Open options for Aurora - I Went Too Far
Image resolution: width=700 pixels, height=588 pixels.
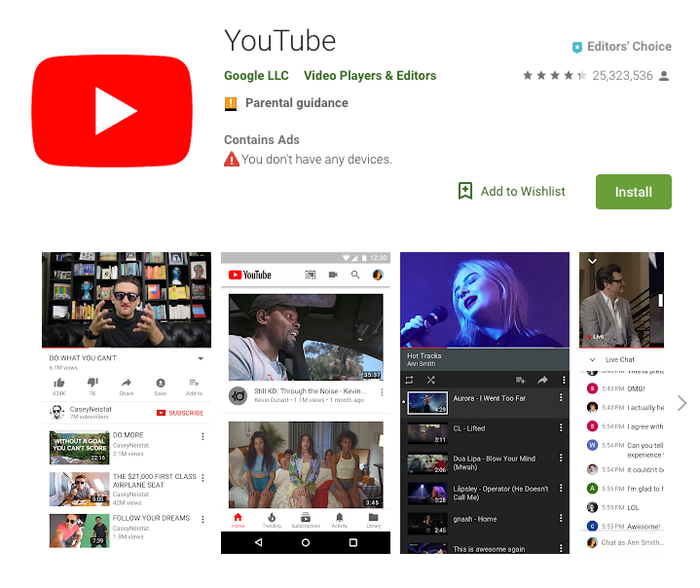561,397
